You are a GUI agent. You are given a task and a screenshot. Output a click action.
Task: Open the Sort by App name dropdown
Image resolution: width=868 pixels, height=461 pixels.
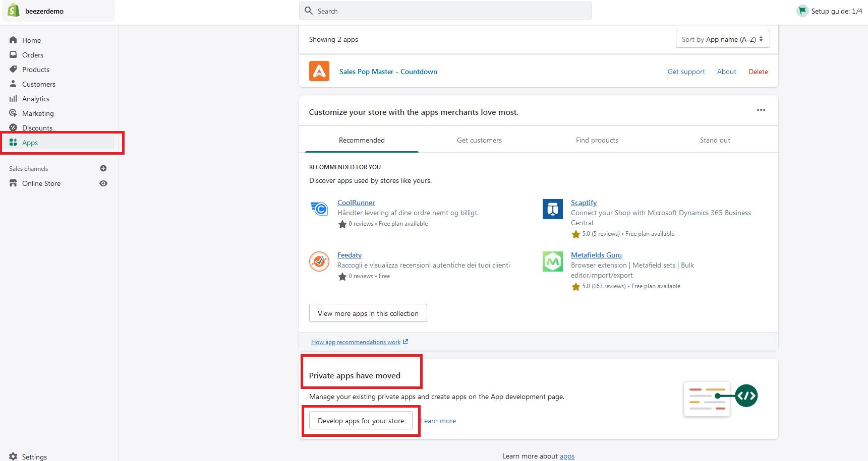[x=722, y=39]
